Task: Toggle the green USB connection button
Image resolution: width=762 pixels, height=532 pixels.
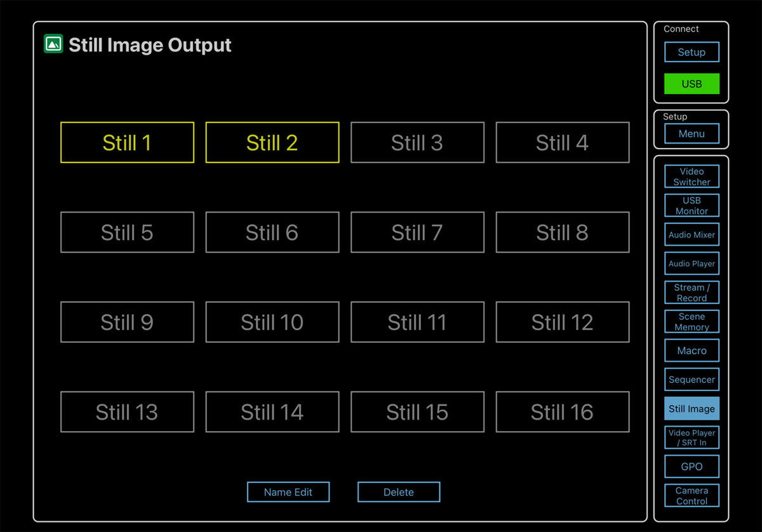Action: tap(692, 84)
